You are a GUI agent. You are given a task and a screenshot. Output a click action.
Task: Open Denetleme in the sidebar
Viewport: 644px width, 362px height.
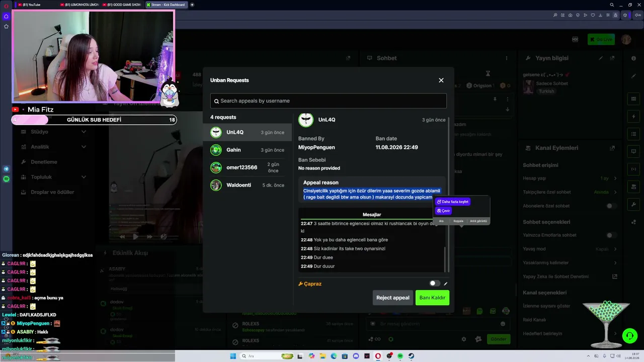pos(44,162)
